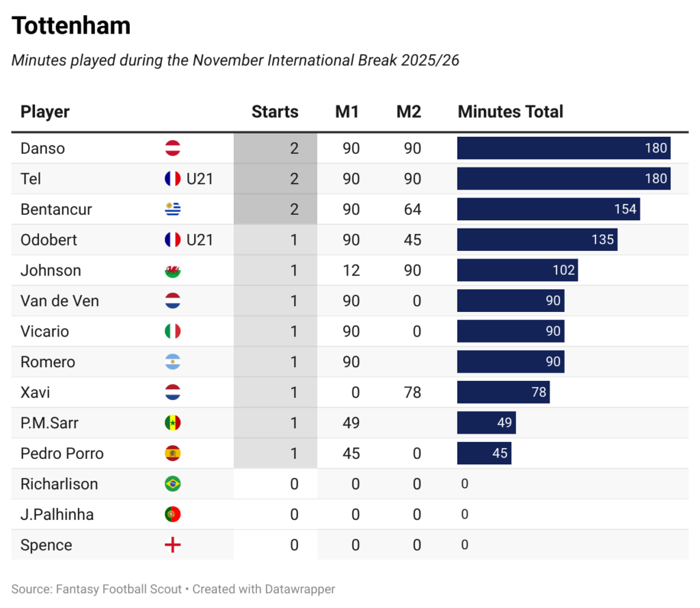Sort by the Starts column header
This screenshot has width=700, height=608.
[x=275, y=112]
